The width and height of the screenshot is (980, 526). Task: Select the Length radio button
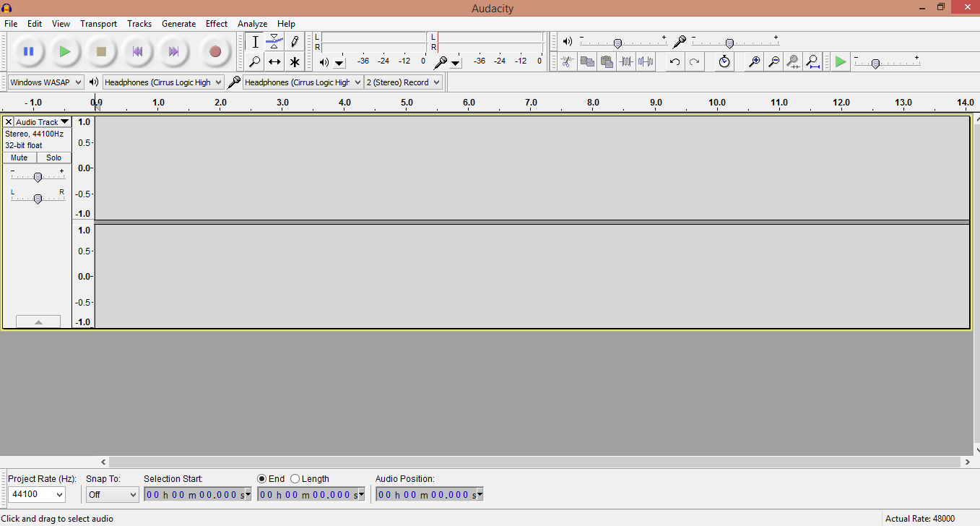coord(295,478)
